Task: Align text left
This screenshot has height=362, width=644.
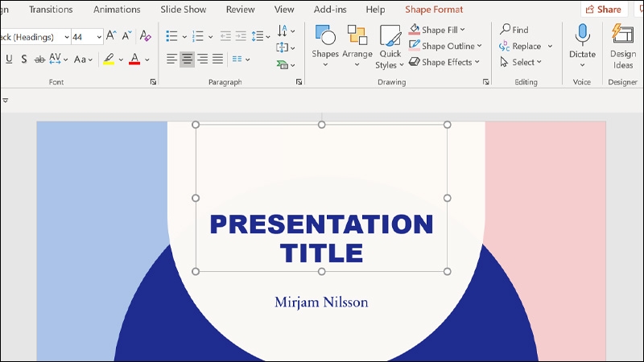Action: [x=171, y=60]
